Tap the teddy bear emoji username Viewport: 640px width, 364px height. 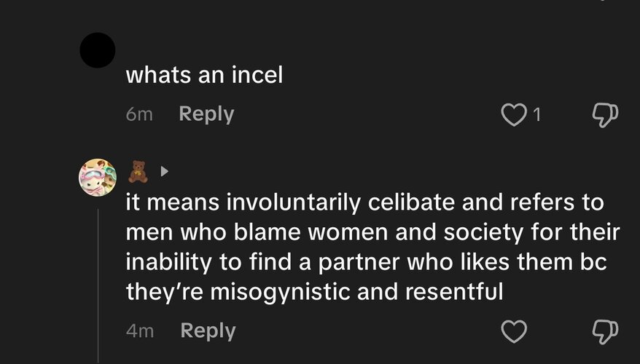138,172
